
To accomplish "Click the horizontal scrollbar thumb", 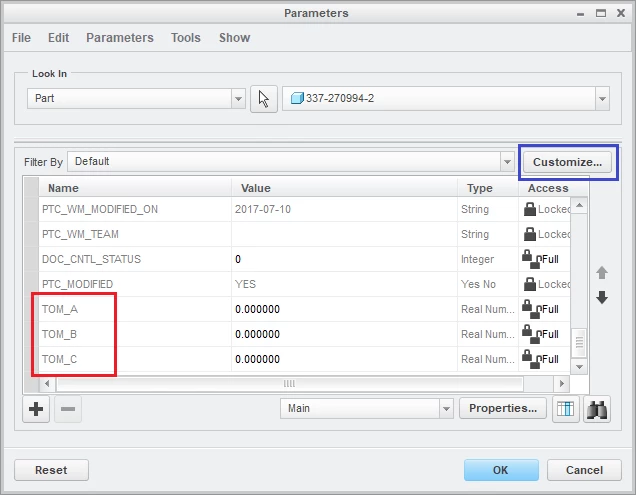I will pyautogui.click(x=290, y=383).
